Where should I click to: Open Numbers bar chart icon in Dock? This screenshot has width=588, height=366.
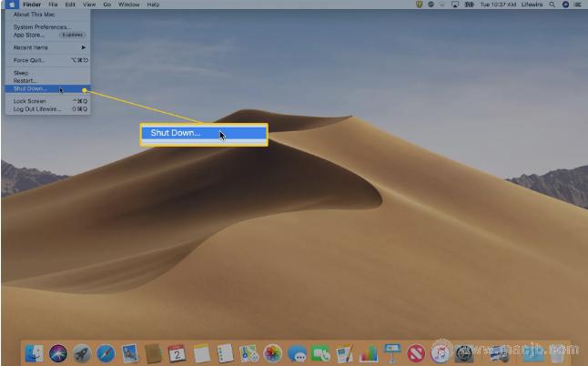[x=369, y=353]
